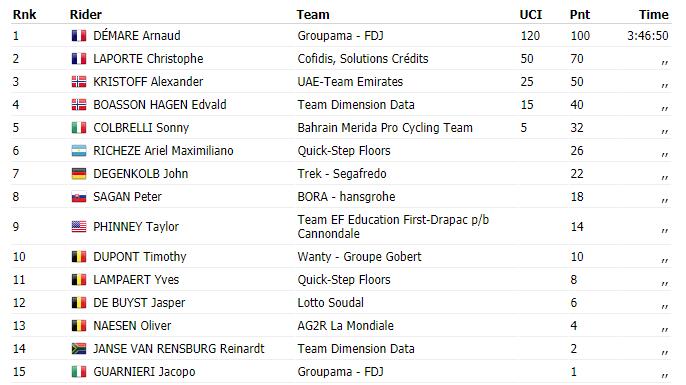686x385 pixels.
Task: Open the Groupama - FDJ team link in row 1
Action: click(x=340, y=36)
